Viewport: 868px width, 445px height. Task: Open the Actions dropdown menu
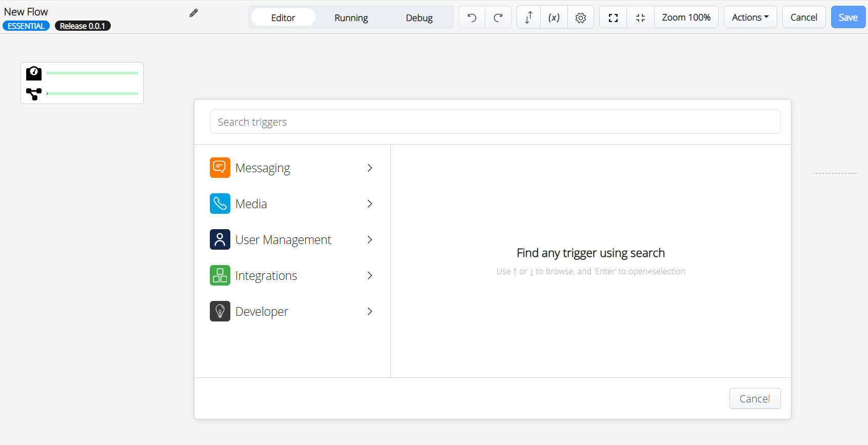(750, 17)
